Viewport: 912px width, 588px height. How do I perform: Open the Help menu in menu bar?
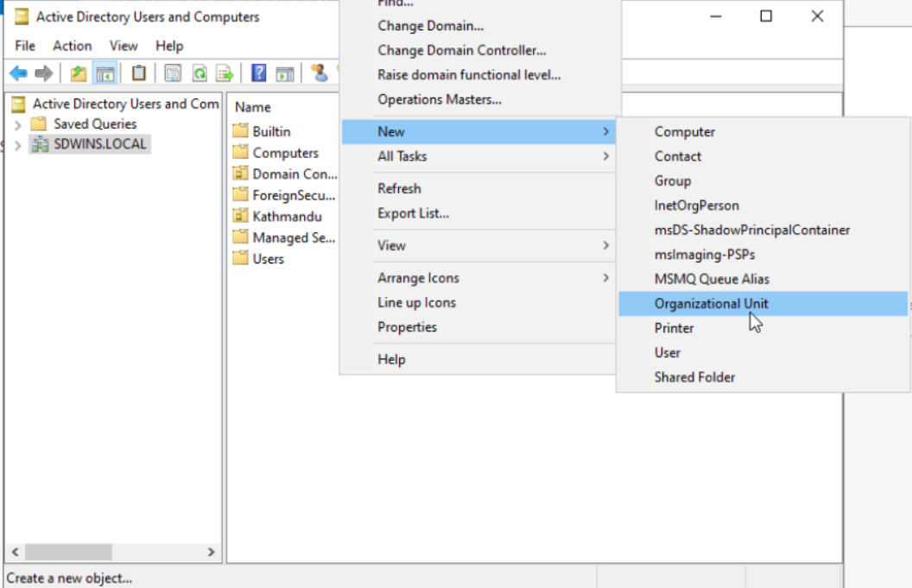click(169, 46)
